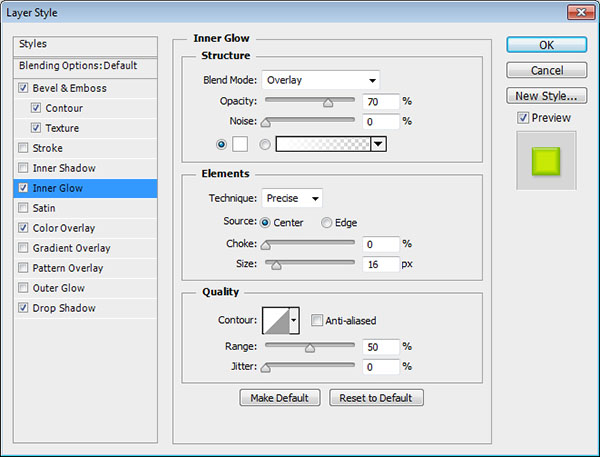Toggle the Anti-aliased checkbox
This screenshot has height=457, width=600.
[317, 321]
